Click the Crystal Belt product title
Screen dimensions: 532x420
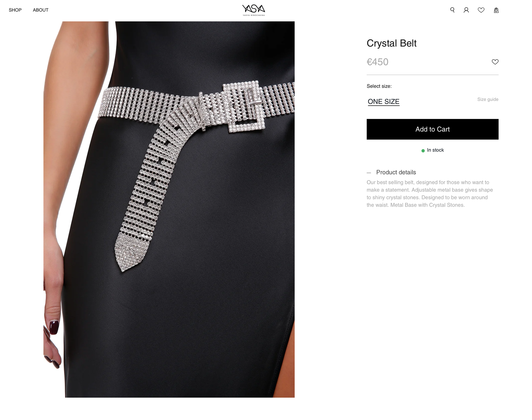coord(392,43)
